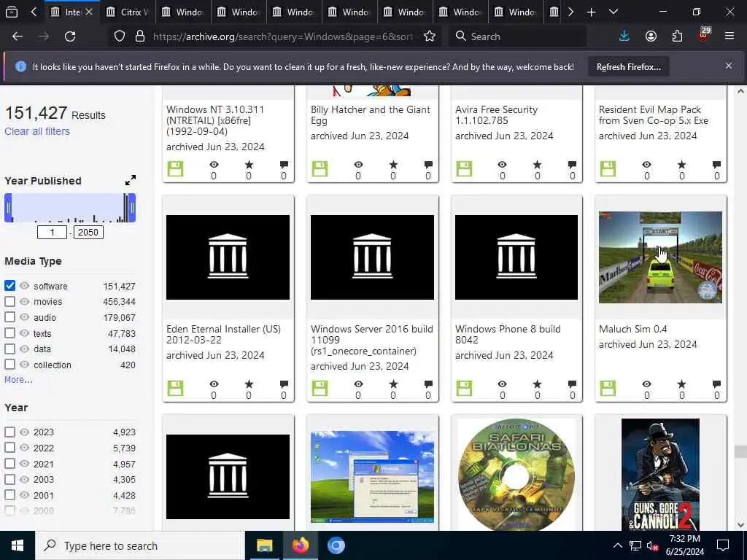This screenshot has width=747, height=560.
Task: Click the Firefox View icon in tab bar
Action: click(x=12, y=12)
